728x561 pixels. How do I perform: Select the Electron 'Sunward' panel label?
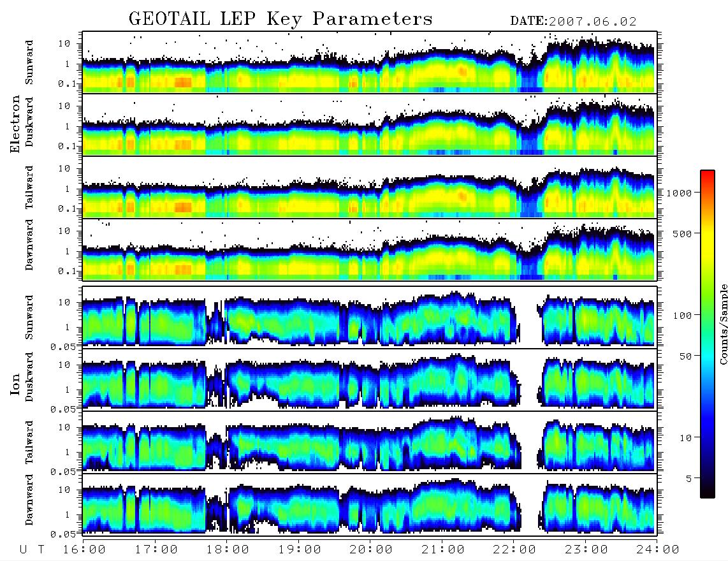coord(29,62)
